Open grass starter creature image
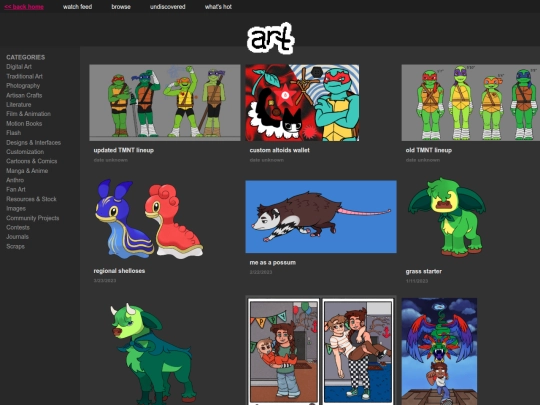 [447, 217]
